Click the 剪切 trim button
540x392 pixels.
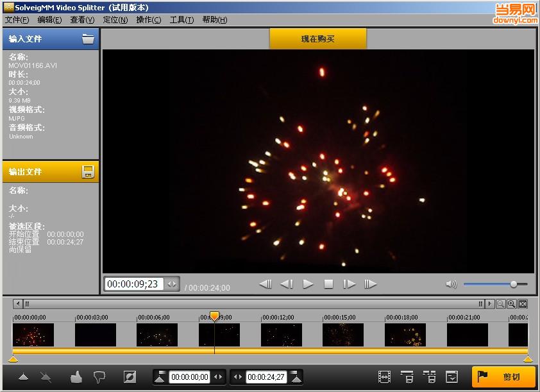tap(503, 377)
